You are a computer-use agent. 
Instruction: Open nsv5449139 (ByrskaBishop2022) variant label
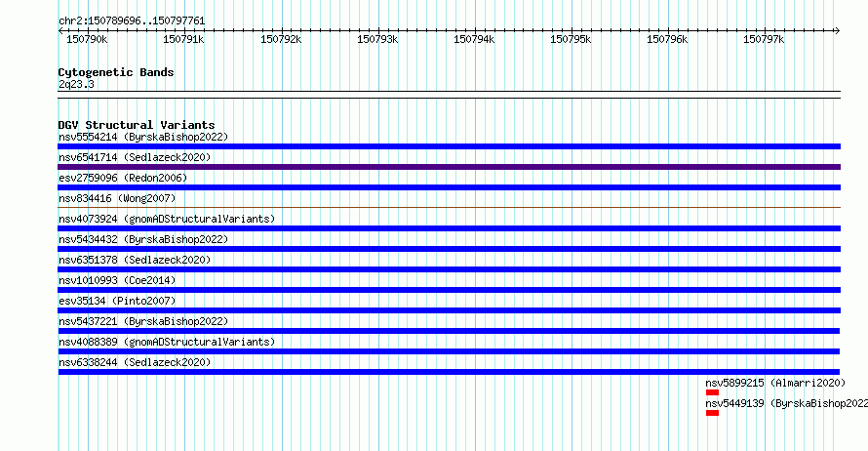787,403
